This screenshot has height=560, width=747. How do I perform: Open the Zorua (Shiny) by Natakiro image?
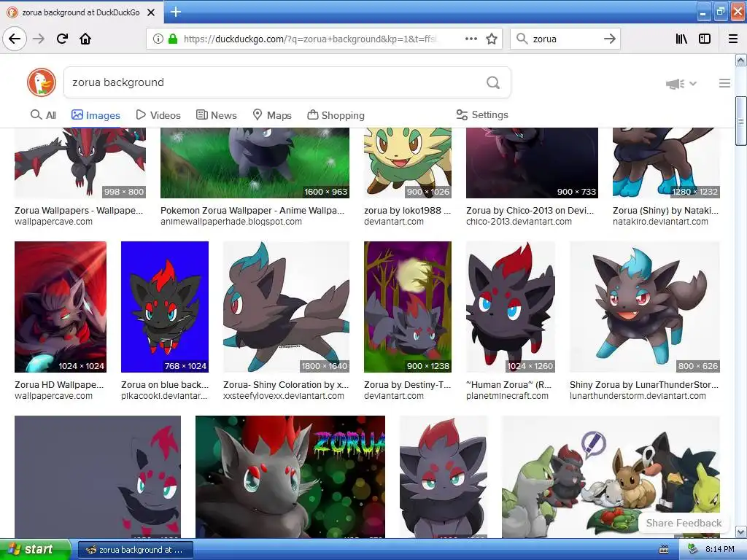coord(666,163)
